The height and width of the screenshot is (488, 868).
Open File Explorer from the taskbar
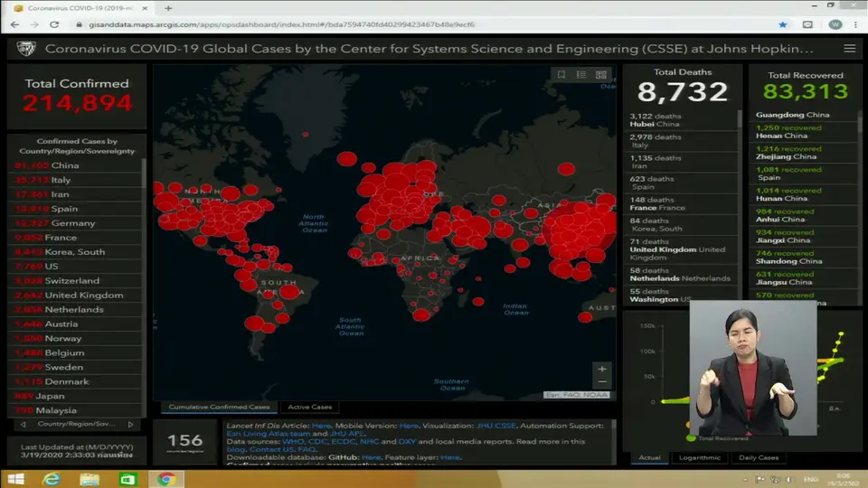[x=90, y=479]
